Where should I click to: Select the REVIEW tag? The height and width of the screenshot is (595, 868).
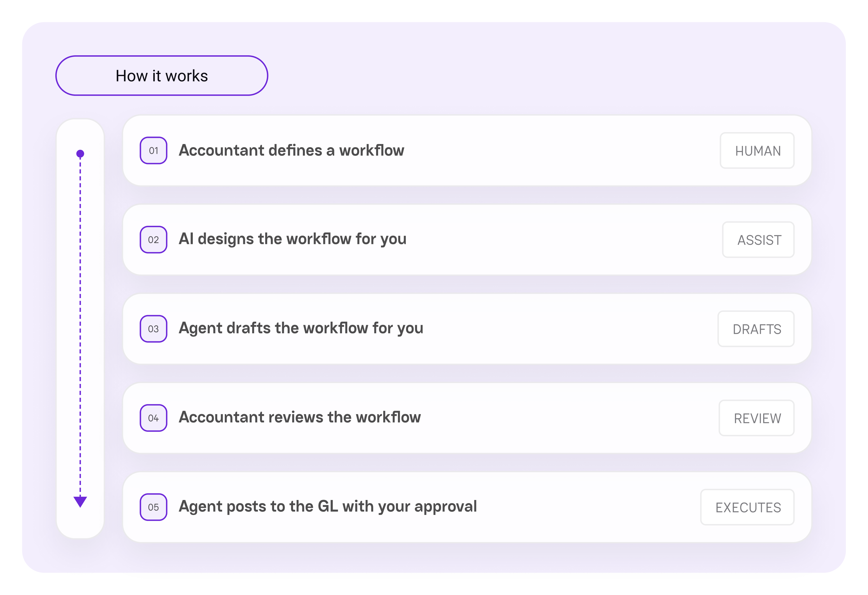(757, 418)
